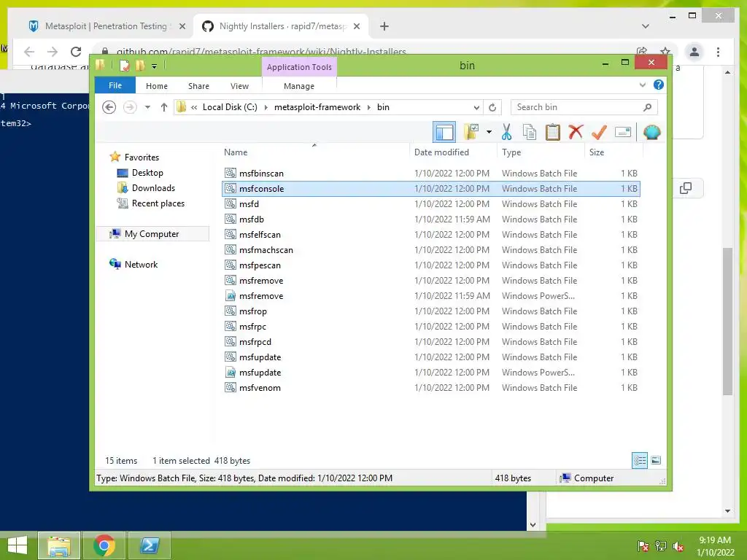Image resolution: width=747 pixels, height=560 pixels.
Task: Open Properties with the orange checkmark icon
Action: (x=599, y=132)
